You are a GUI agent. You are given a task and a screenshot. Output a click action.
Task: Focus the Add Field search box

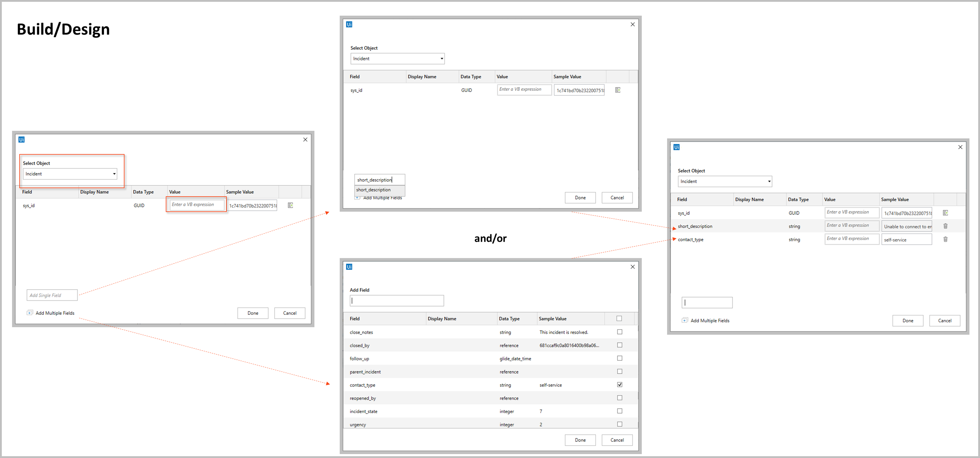tap(397, 301)
